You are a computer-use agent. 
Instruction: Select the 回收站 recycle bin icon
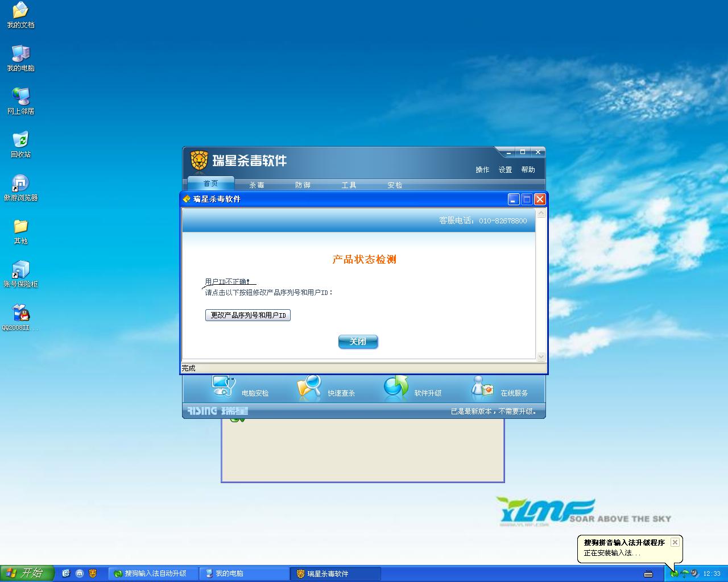click(x=20, y=145)
